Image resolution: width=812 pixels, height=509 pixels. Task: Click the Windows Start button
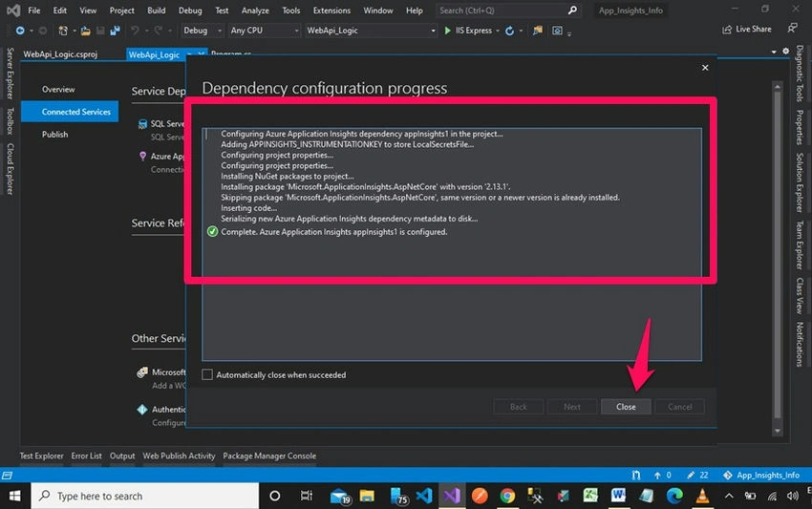point(15,496)
